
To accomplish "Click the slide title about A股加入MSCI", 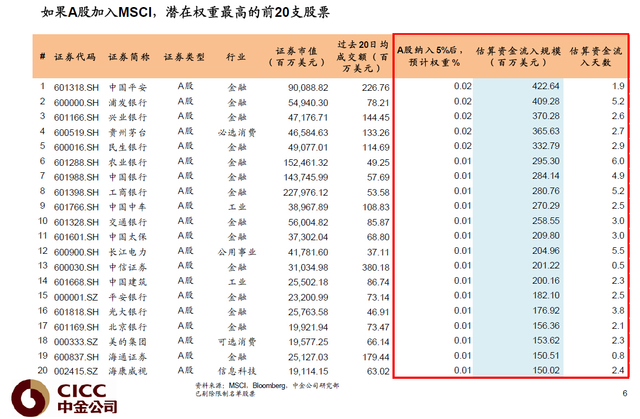I will pos(185,12).
